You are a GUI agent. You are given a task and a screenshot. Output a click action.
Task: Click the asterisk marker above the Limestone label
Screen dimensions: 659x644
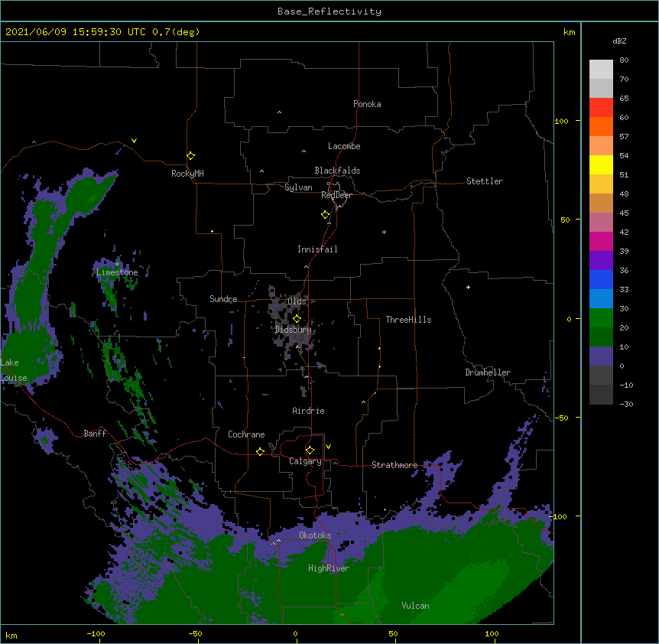117,265
